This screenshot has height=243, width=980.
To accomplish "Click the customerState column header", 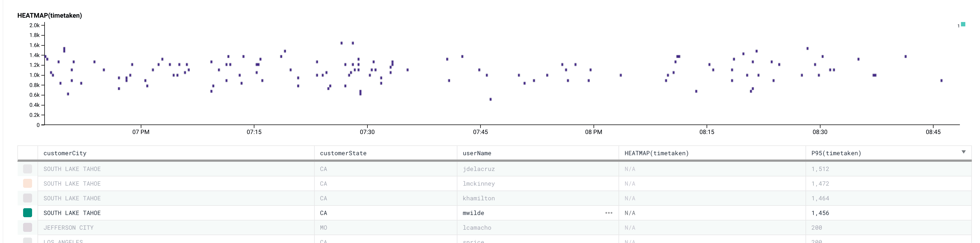I will (x=343, y=153).
